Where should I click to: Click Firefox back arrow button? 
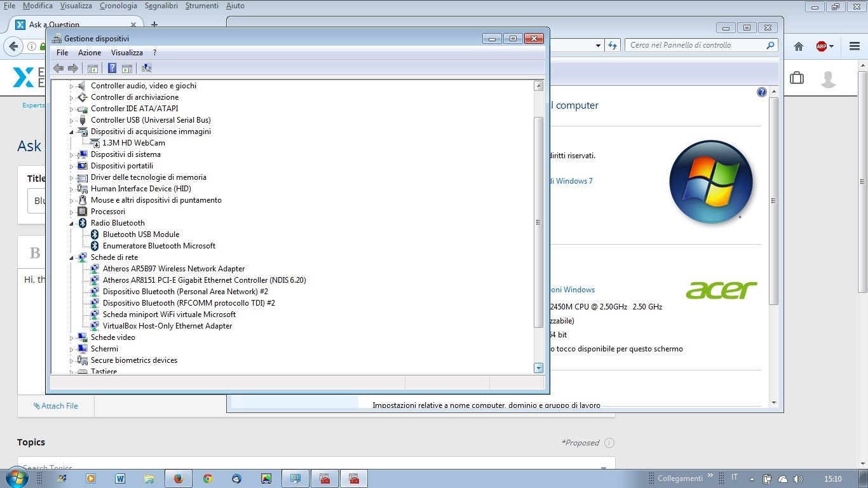click(x=13, y=46)
